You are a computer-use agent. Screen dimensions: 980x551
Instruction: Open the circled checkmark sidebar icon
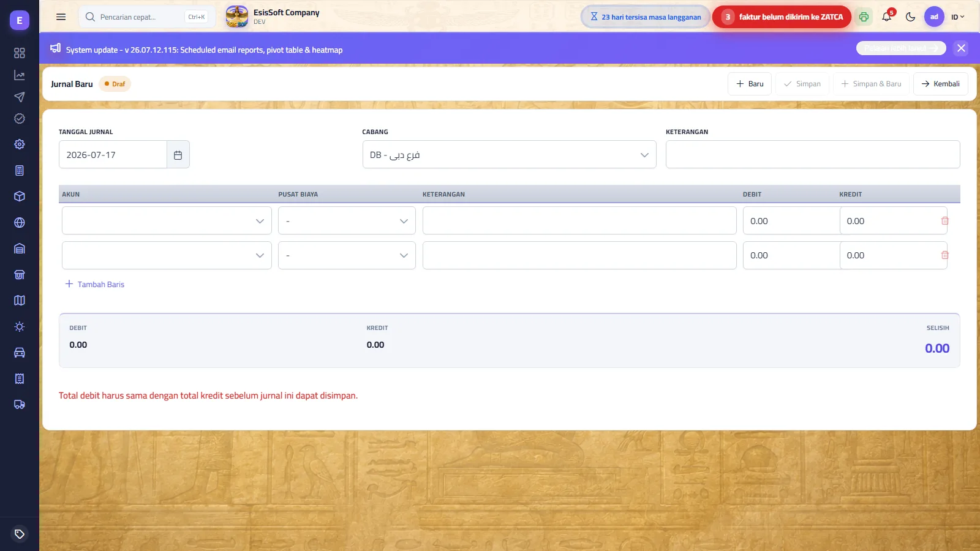tap(20, 118)
